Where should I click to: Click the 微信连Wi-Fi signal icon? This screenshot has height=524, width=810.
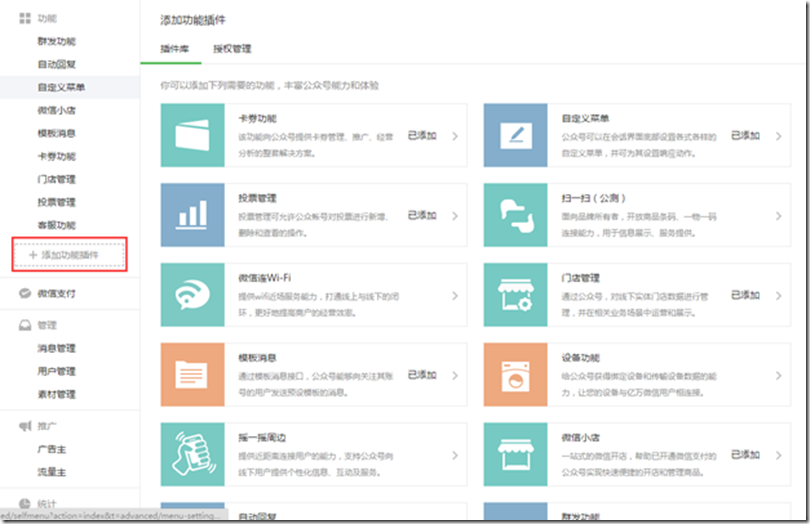pos(192,295)
